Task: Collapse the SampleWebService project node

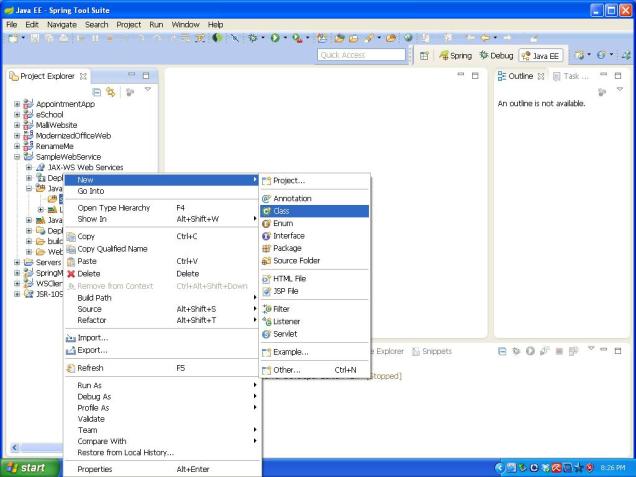Action: point(17,157)
